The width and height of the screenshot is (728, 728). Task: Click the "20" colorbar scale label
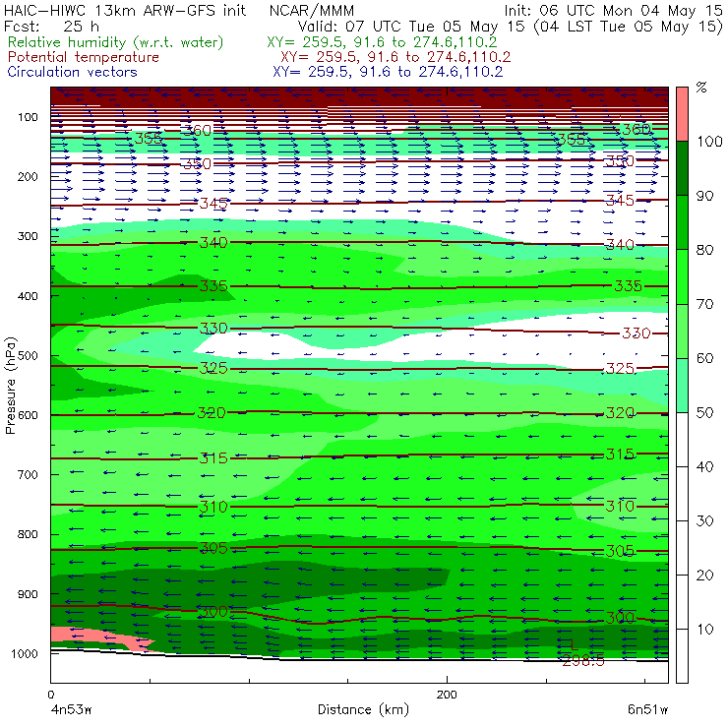(x=704, y=576)
